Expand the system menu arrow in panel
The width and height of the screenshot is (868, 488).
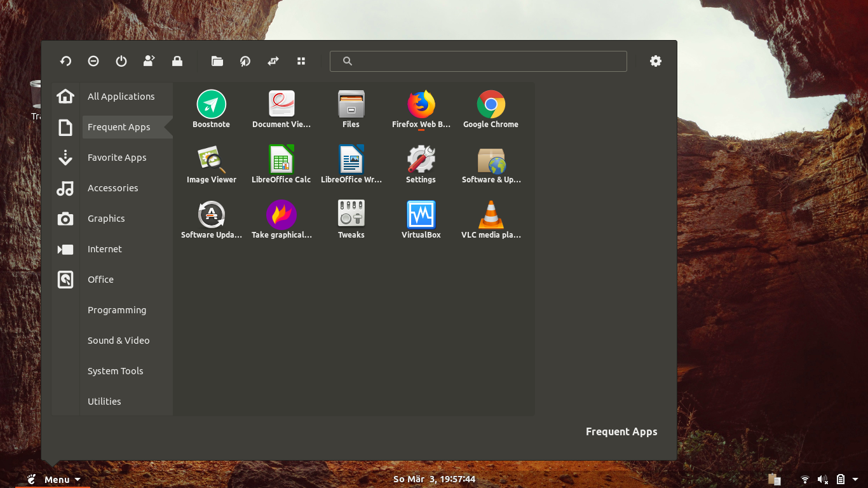tap(855, 480)
